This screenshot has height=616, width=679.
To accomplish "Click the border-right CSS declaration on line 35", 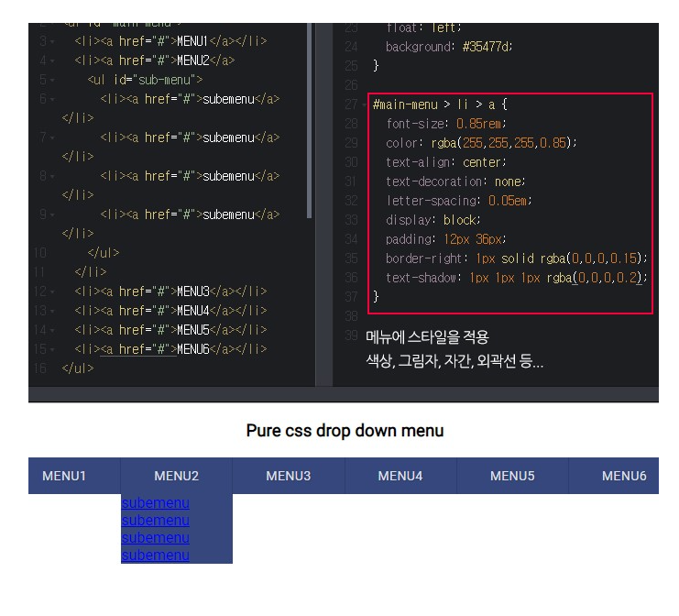I will (x=517, y=258).
